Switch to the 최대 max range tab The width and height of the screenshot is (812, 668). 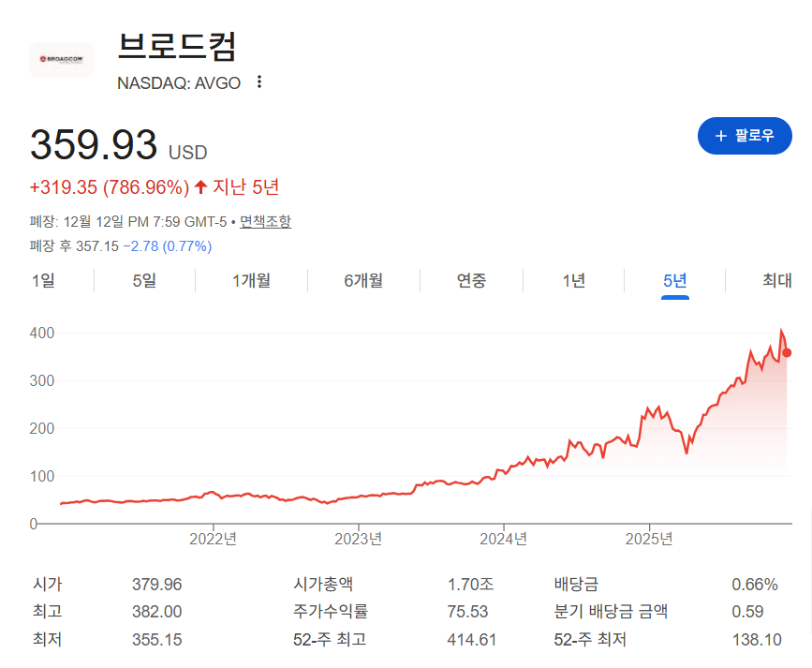click(x=776, y=280)
